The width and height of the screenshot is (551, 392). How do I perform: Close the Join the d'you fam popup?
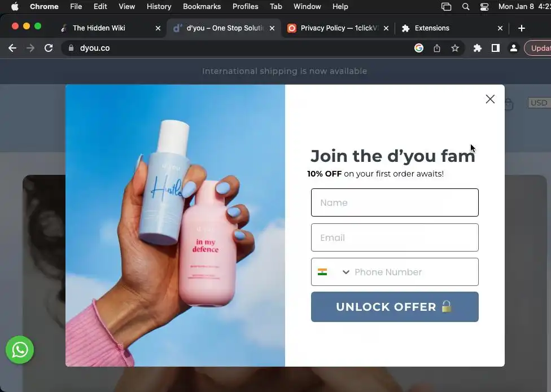(x=490, y=99)
